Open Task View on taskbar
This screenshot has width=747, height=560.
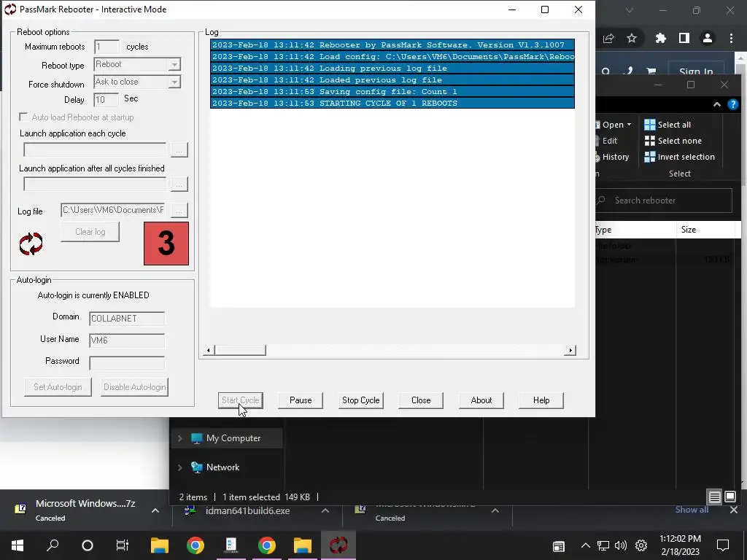pyautogui.click(x=123, y=545)
